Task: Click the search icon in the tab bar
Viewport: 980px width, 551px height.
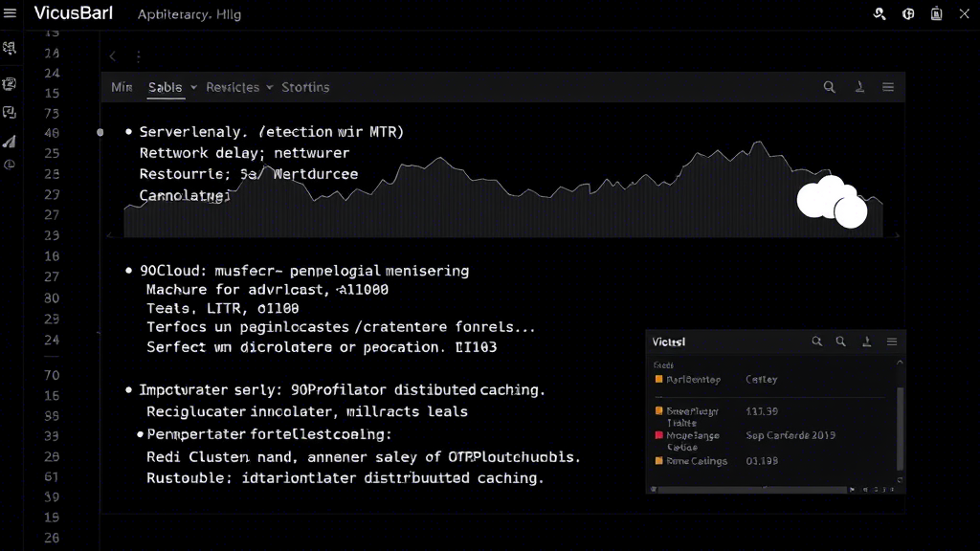Action: point(830,87)
